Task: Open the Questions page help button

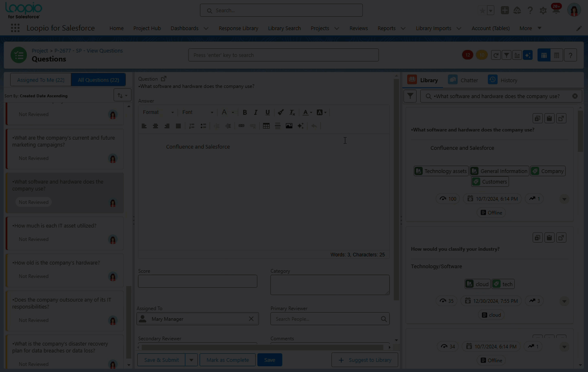Action: [x=570, y=55]
